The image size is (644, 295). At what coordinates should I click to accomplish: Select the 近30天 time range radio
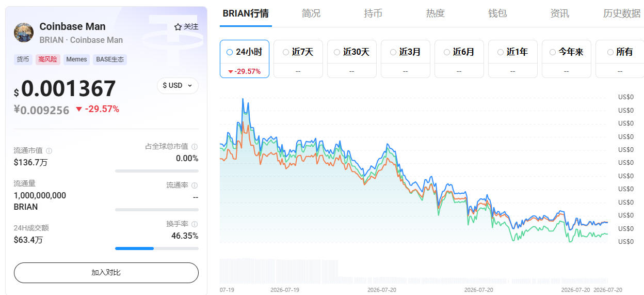tap(337, 52)
